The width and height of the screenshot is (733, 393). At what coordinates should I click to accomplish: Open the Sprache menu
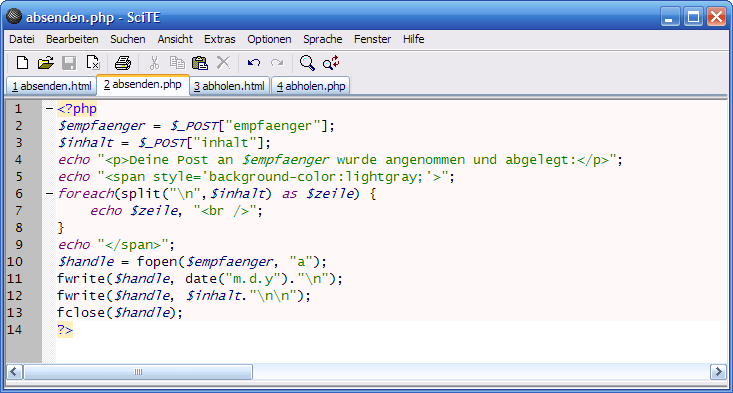(x=323, y=39)
